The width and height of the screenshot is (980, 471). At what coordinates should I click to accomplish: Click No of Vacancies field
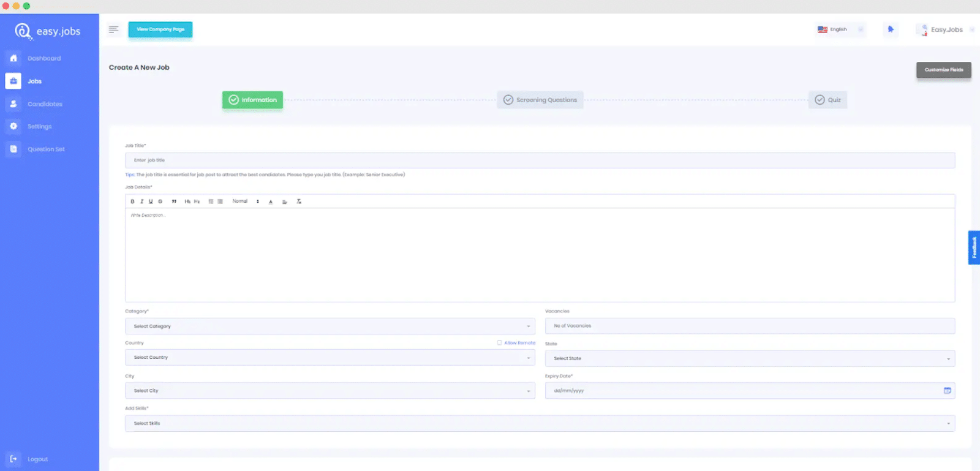click(x=750, y=326)
